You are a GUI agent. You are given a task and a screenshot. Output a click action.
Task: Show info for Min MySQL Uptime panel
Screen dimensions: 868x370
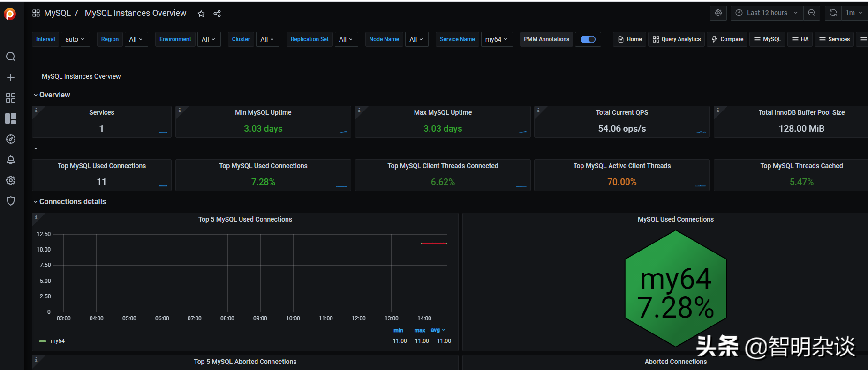(180, 110)
